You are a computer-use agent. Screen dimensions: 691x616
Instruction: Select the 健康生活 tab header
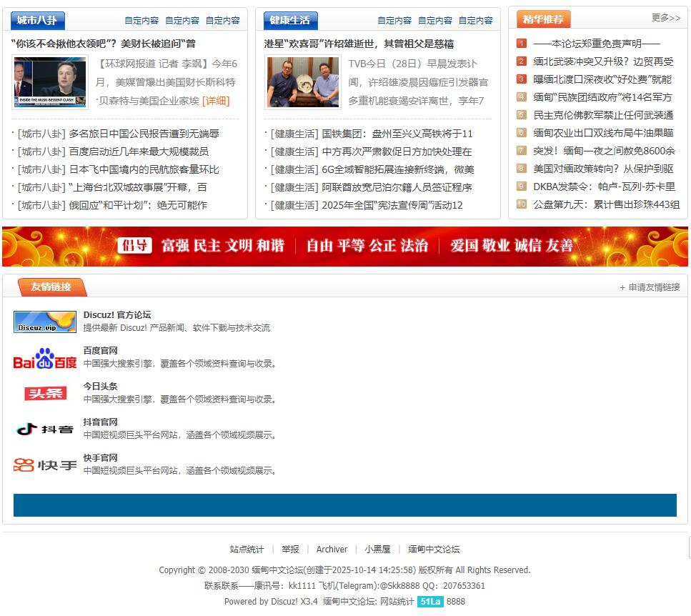click(x=290, y=20)
